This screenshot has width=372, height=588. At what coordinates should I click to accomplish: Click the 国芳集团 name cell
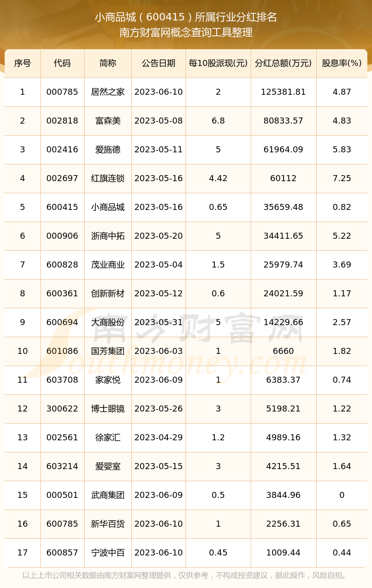pyautogui.click(x=108, y=351)
